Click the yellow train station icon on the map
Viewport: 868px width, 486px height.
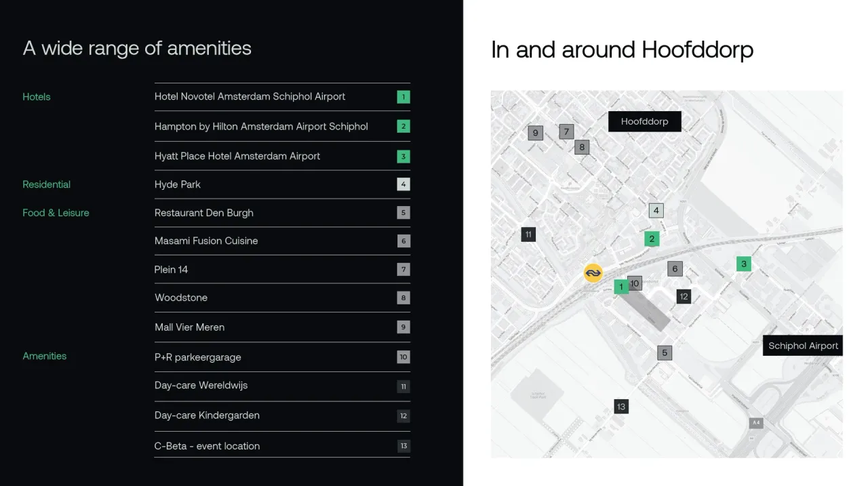coord(593,272)
